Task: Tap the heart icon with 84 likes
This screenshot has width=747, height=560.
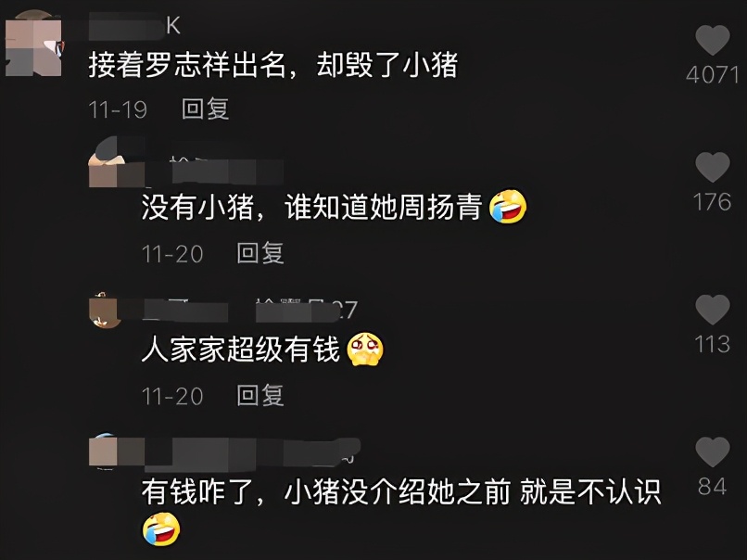Action: (712, 452)
